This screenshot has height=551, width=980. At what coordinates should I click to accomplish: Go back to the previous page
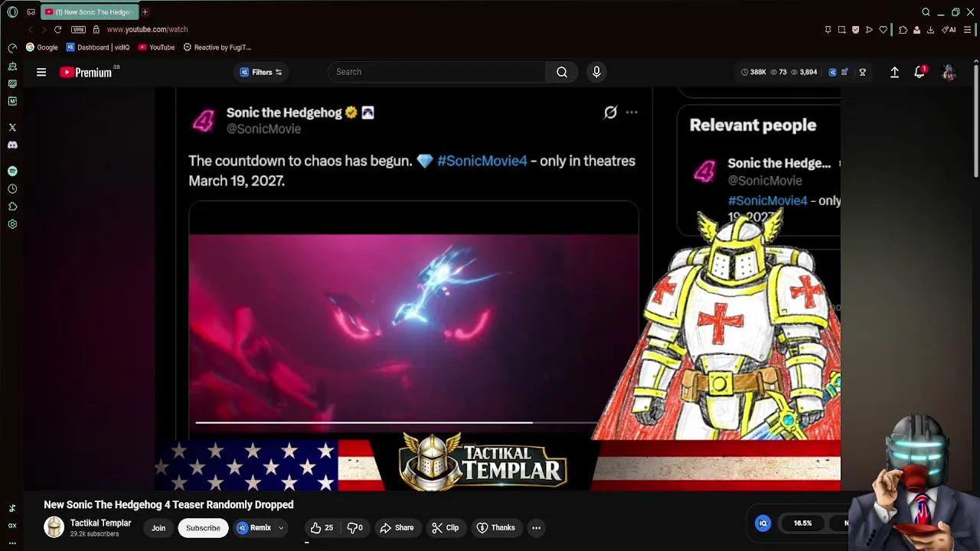click(x=31, y=29)
